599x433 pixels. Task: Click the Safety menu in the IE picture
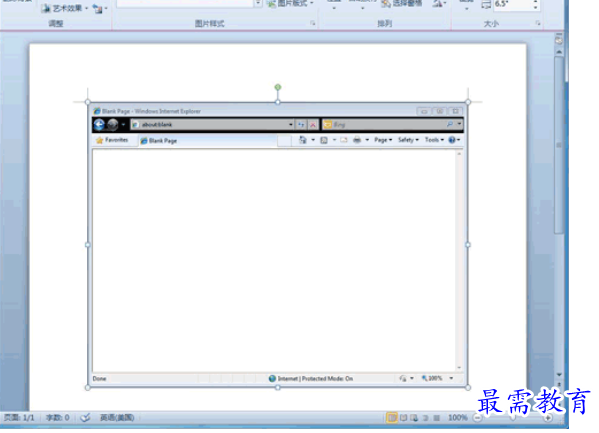(x=408, y=140)
